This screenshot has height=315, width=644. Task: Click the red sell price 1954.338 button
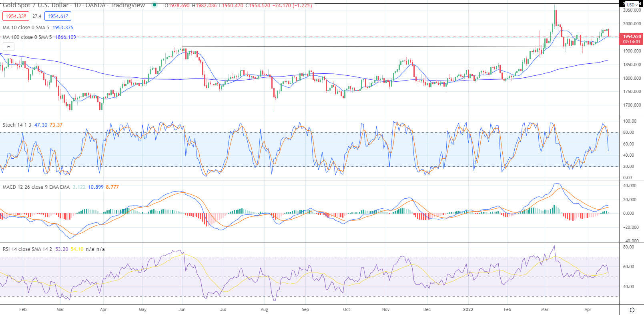[16, 16]
